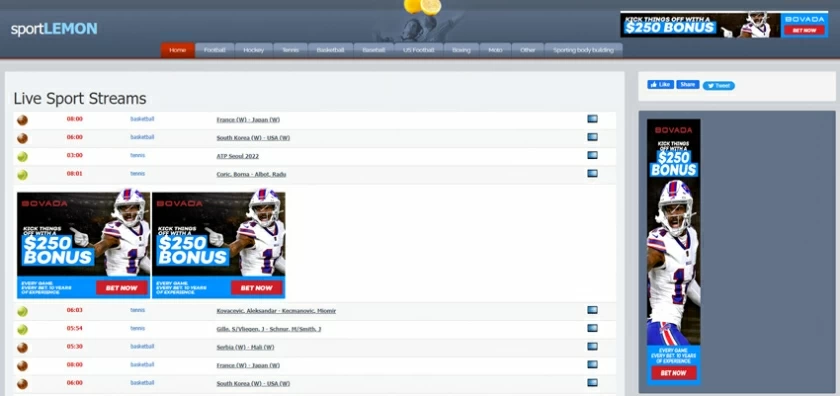This screenshot has width=840, height=396.
Task: Open the Baseball tab
Action: (x=373, y=50)
